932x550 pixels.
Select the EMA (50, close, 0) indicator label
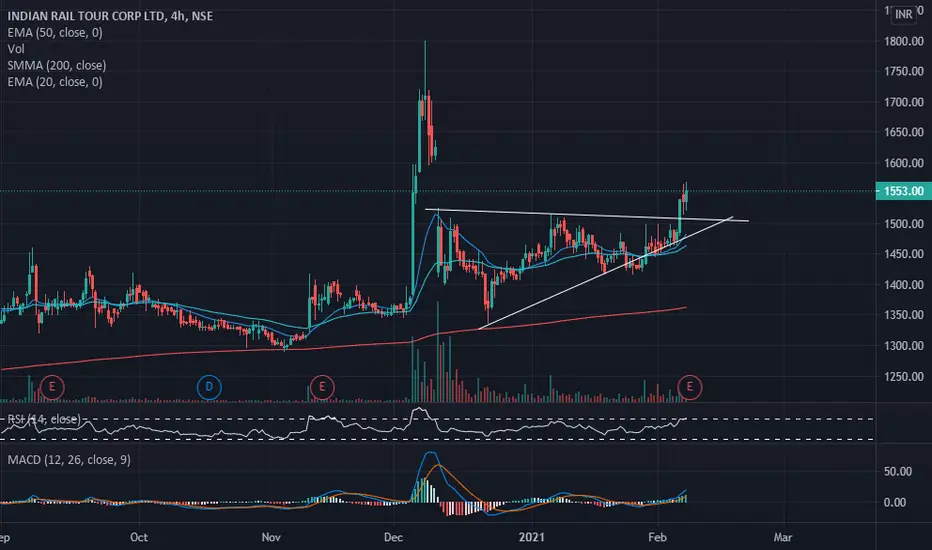tap(55, 33)
